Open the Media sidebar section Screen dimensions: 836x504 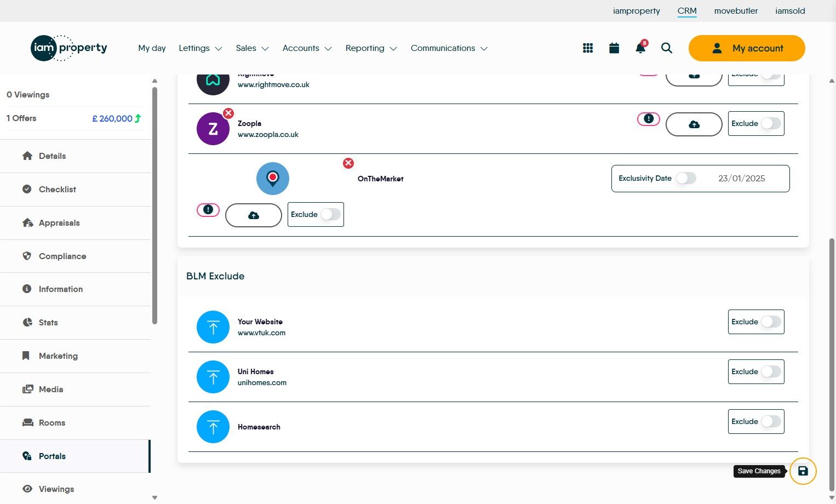[76, 390]
